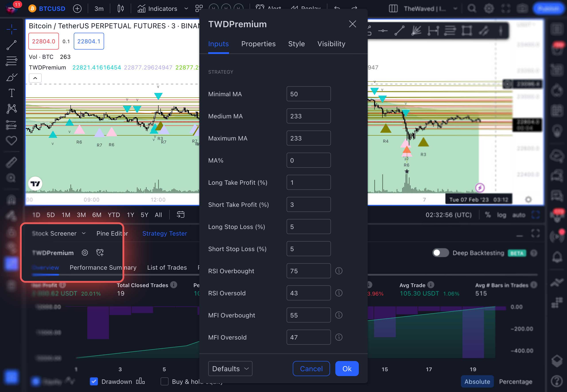
Task: Open chart settings gear in top bar
Action: pos(489,9)
